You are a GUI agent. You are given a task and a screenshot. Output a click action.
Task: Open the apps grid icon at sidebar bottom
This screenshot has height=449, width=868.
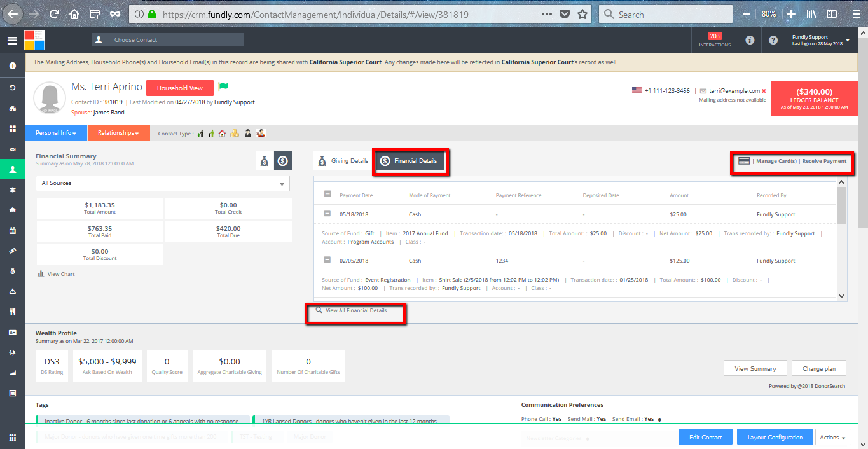[x=12, y=438]
